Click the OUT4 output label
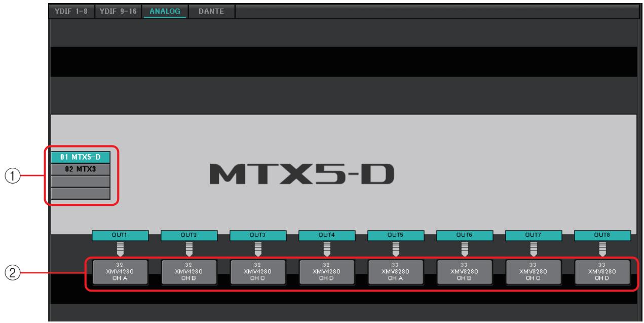Image resolution: width=644 pixels, height=323 pixels. click(327, 235)
